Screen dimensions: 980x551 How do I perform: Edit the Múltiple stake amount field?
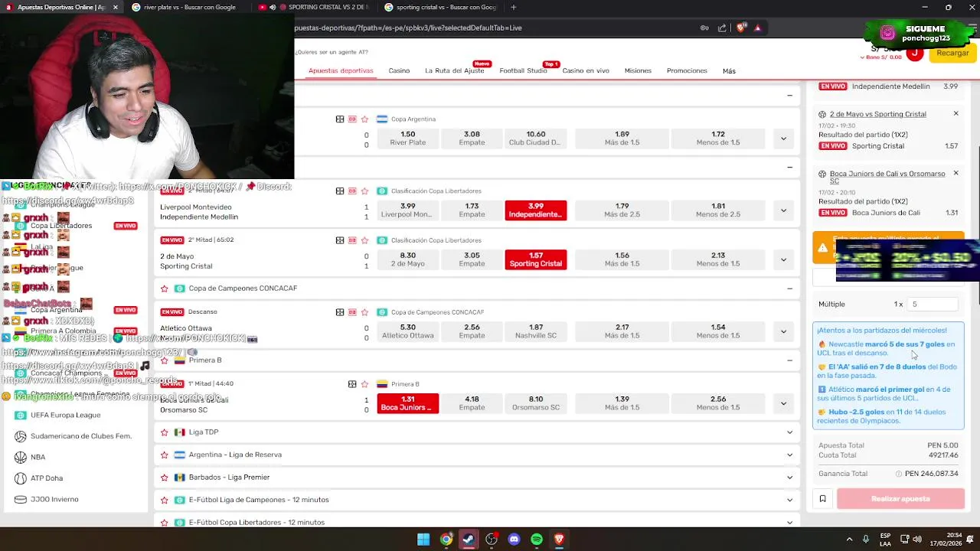coord(933,304)
